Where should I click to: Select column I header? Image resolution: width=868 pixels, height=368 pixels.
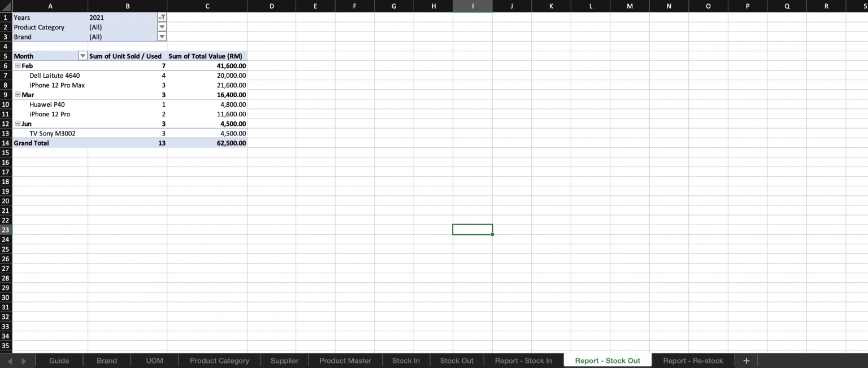472,6
